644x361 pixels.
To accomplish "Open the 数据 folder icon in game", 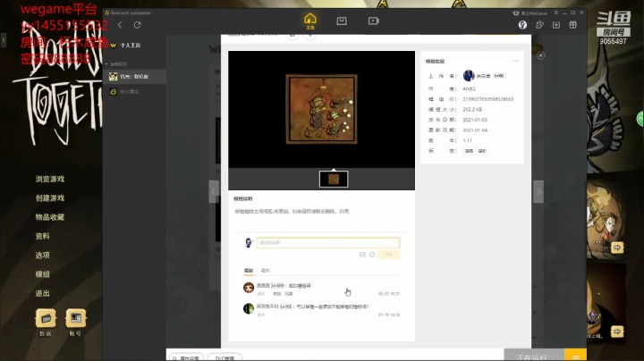I will [x=46, y=318].
